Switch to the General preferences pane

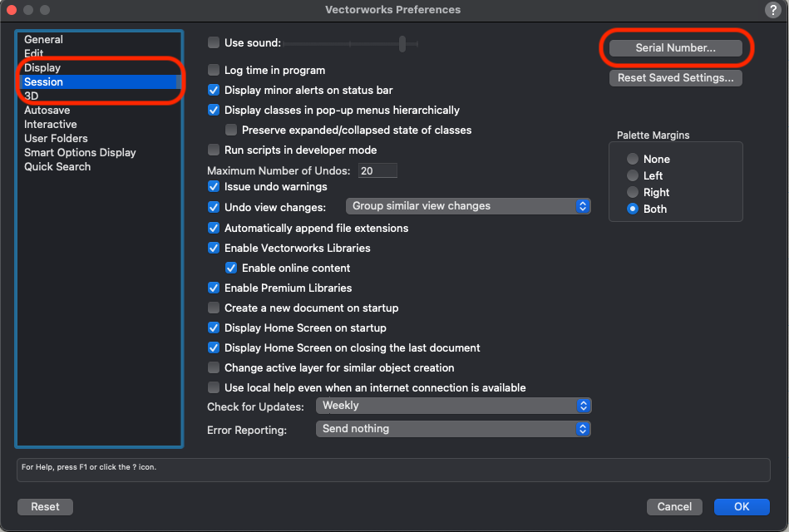(43, 40)
